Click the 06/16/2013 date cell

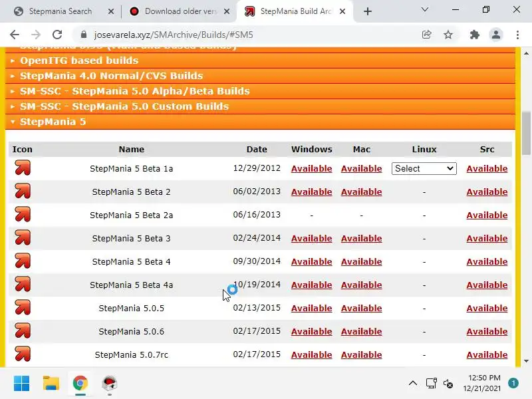point(257,214)
